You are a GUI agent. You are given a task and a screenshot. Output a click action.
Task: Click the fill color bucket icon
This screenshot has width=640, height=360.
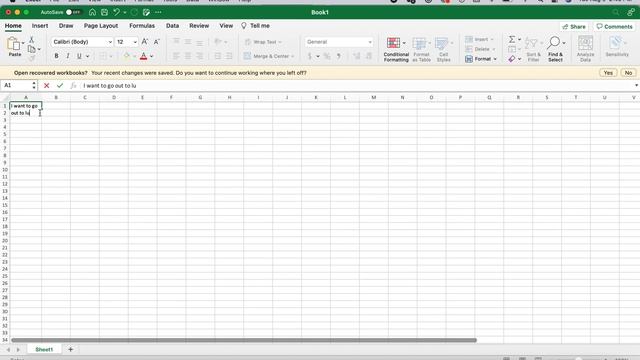pyautogui.click(x=126, y=56)
